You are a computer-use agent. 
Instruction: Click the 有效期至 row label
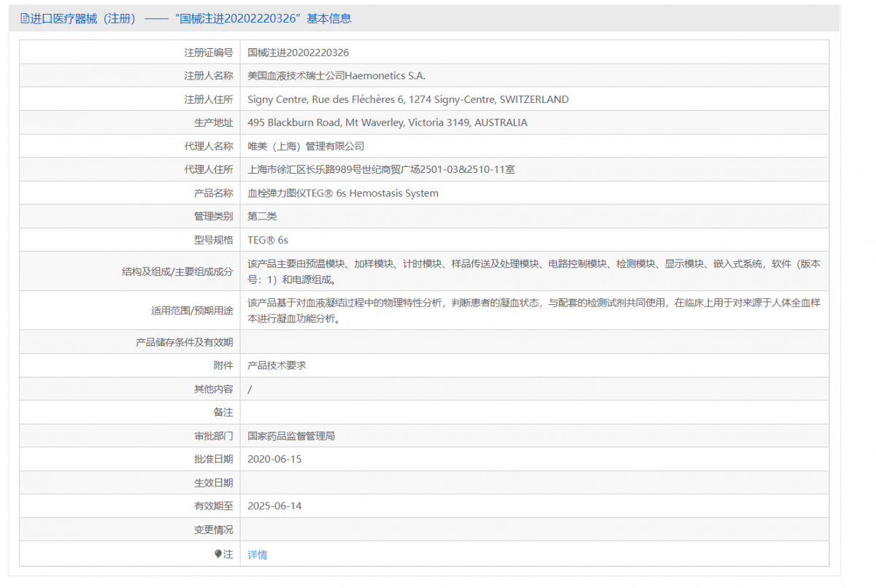click(214, 506)
